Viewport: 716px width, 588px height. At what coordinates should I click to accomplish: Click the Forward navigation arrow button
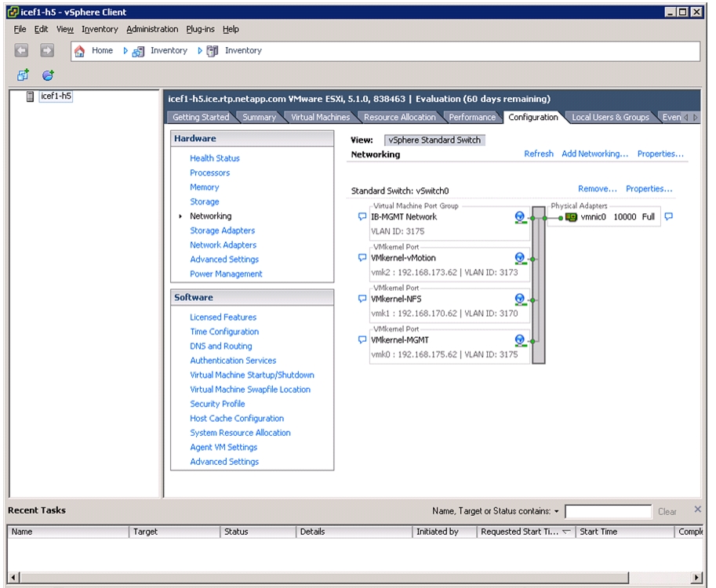pyautogui.click(x=47, y=50)
